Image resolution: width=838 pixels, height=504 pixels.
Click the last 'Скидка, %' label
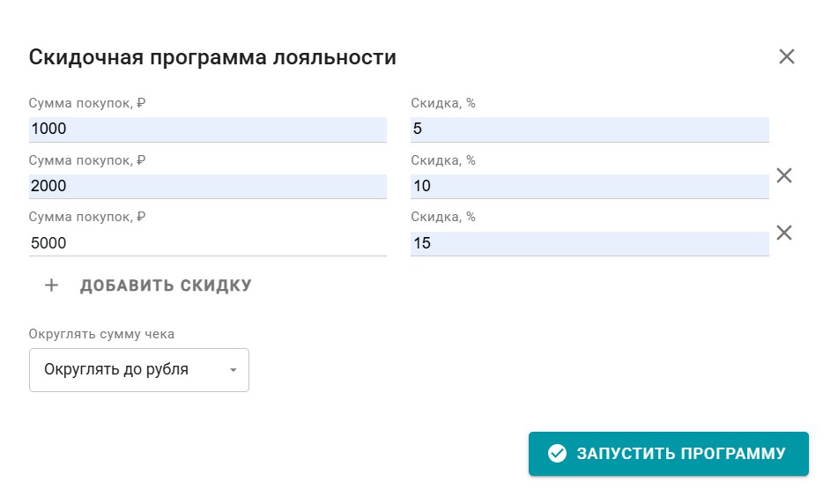point(443,217)
